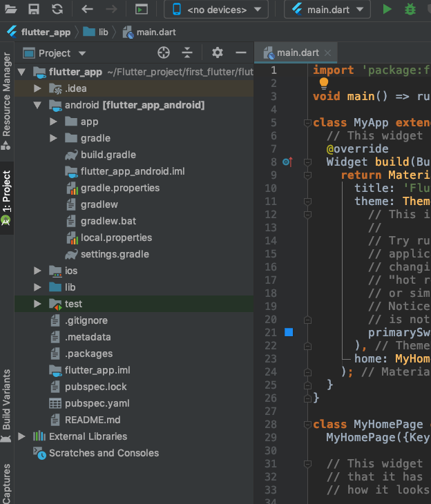
Task: Select pubspec.yaml file
Action: (97, 403)
